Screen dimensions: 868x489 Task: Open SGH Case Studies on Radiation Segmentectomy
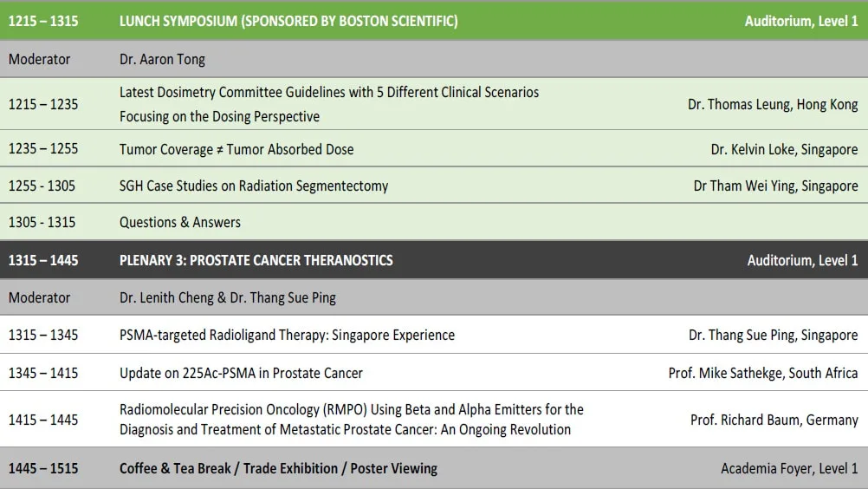coord(254,186)
